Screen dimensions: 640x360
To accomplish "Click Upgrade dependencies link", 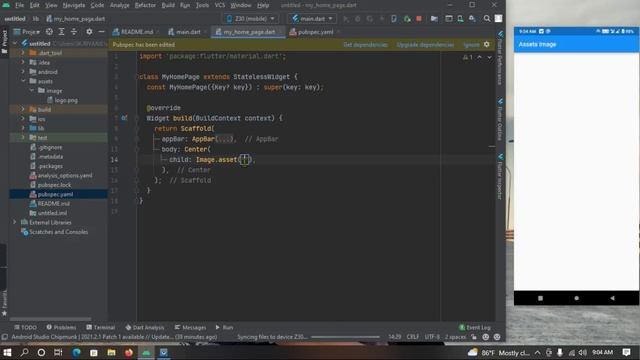I will [x=425, y=44].
